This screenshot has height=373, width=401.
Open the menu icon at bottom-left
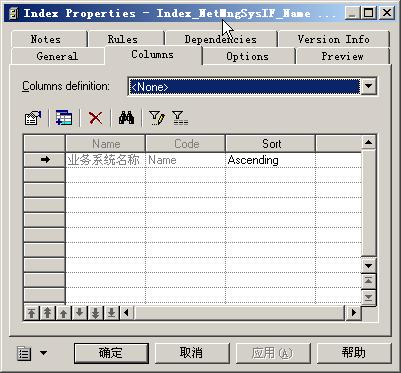tap(24, 353)
